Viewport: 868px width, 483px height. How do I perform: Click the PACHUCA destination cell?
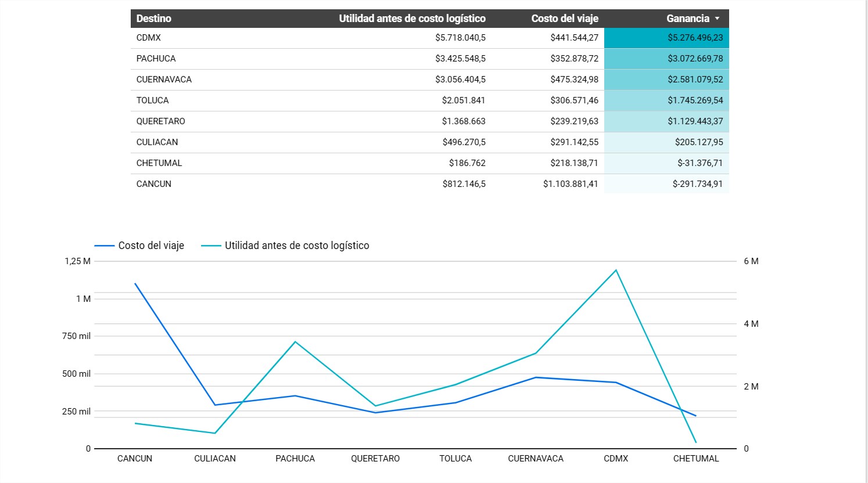(156, 59)
